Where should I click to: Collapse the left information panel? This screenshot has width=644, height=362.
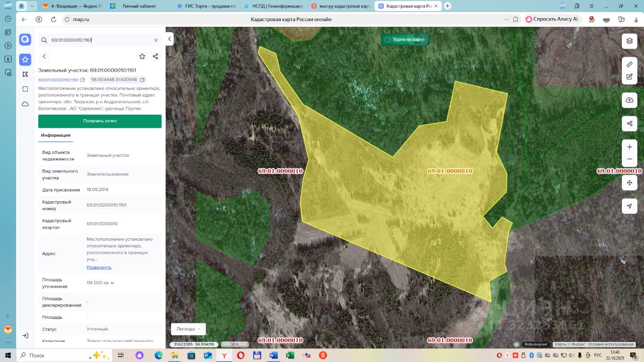(x=170, y=39)
